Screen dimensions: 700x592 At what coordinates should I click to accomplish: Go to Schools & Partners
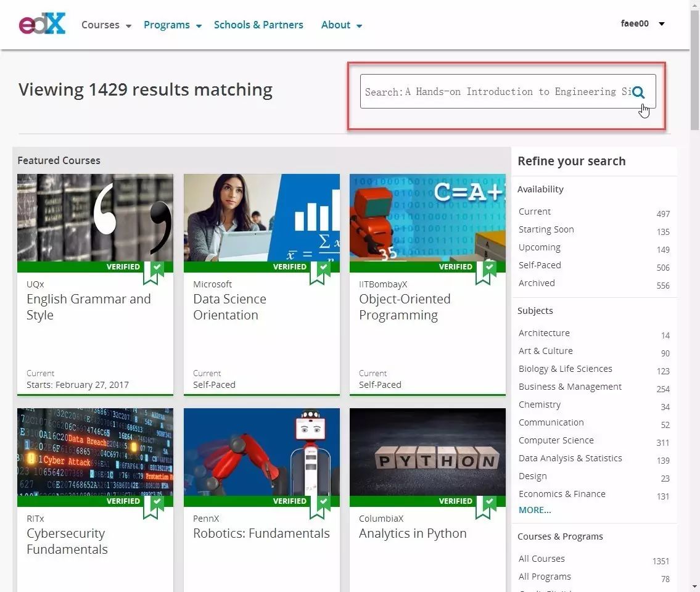[x=258, y=25]
